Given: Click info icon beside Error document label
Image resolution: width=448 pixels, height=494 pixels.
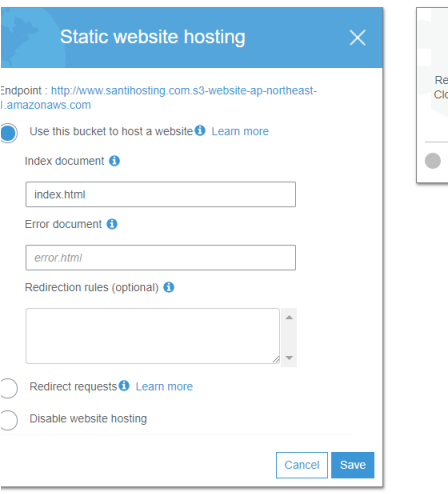Looking at the screenshot, I should click(112, 224).
